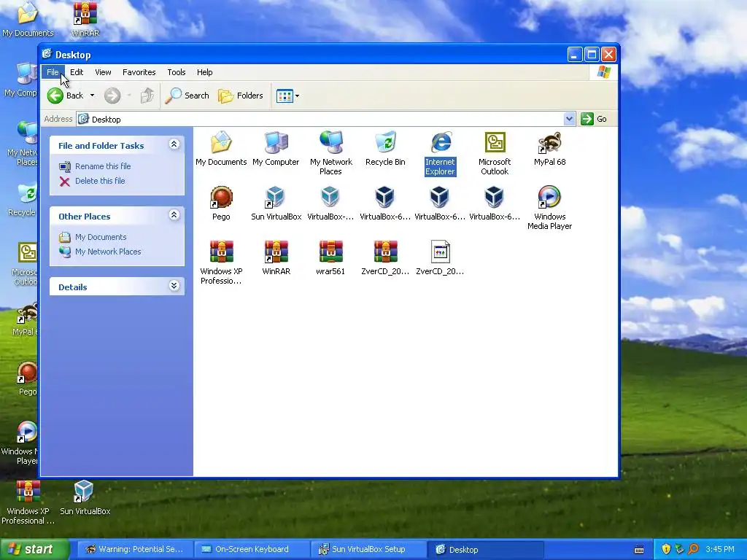This screenshot has width=747, height=560.
Task: Collapse File and Folder Tasks panel
Action: point(174,144)
